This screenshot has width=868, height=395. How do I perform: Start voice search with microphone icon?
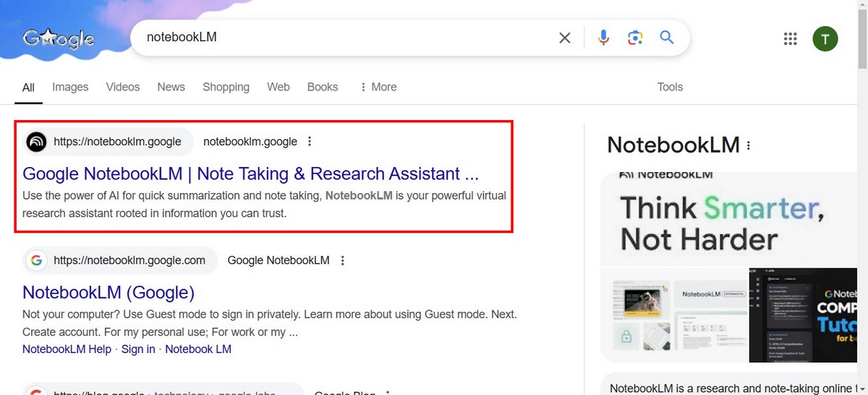(x=603, y=38)
